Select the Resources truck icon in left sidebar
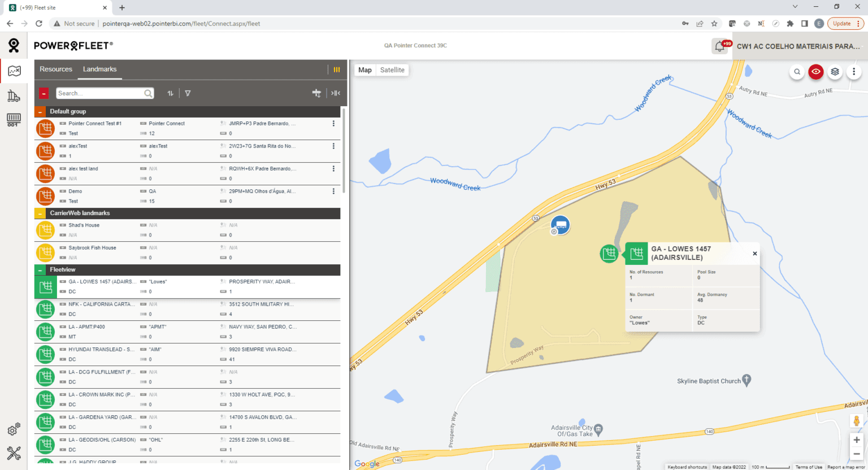 click(x=14, y=95)
